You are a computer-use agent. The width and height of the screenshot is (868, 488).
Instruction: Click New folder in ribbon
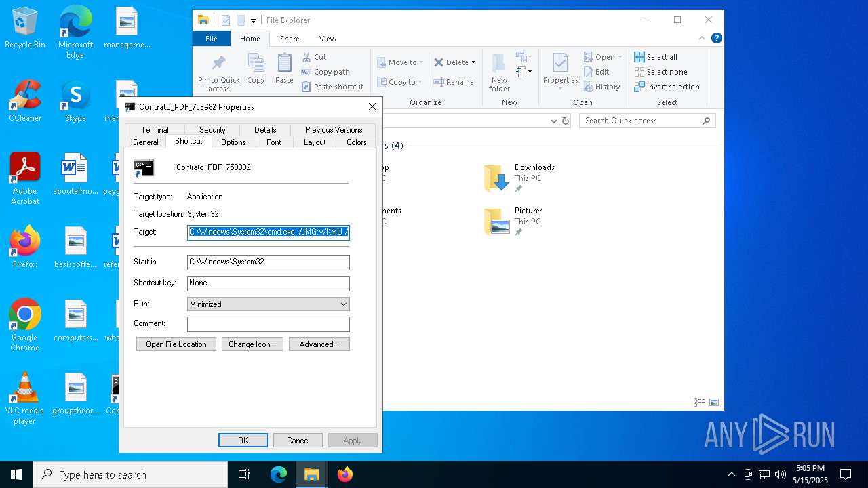click(499, 73)
